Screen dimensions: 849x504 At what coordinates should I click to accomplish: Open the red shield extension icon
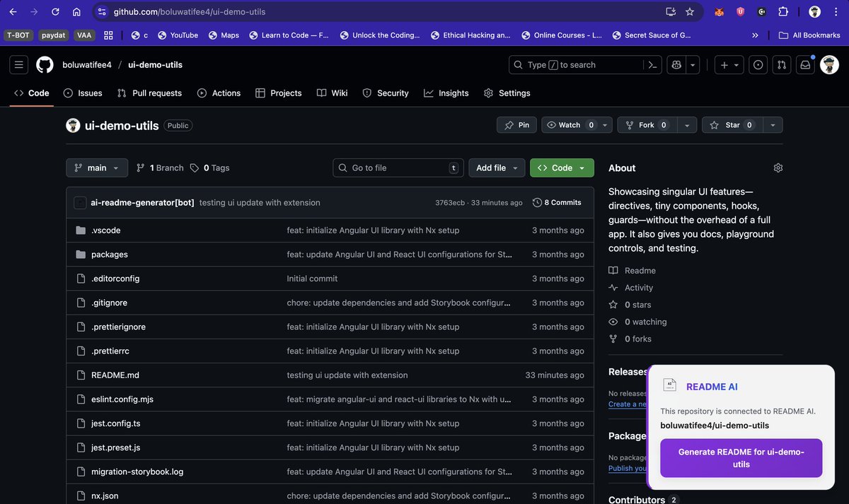coord(740,12)
